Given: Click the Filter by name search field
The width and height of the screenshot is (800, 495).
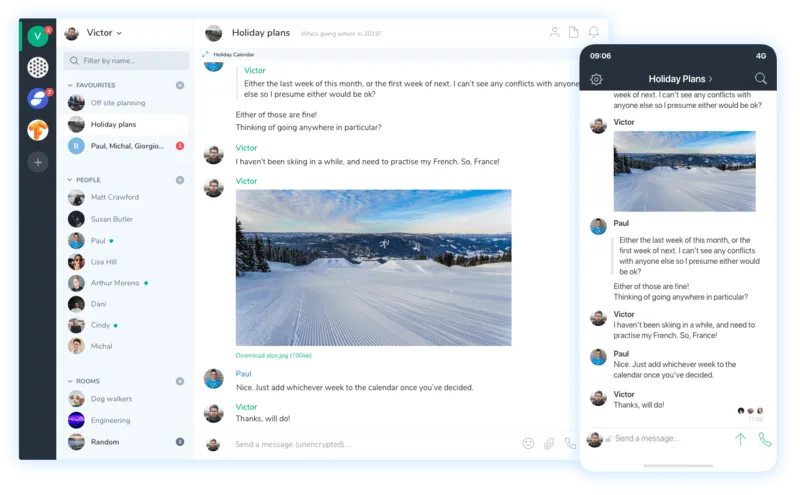Looking at the screenshot, I should point(127,61).
